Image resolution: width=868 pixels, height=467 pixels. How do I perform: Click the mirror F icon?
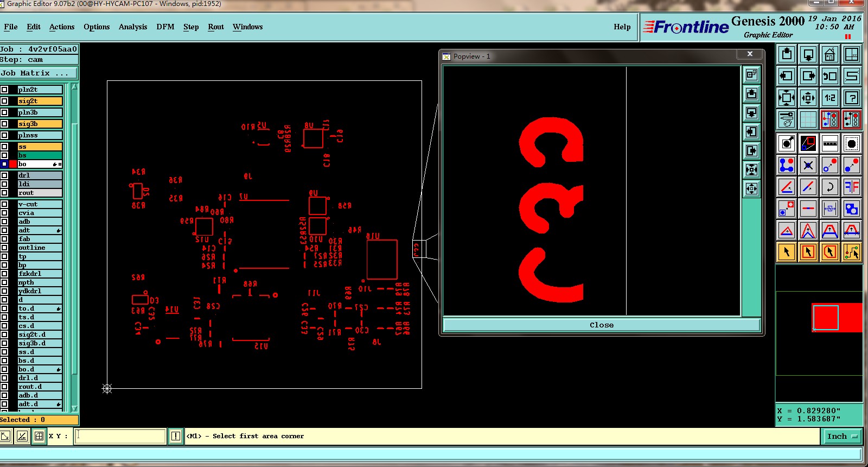click(852, 187)
